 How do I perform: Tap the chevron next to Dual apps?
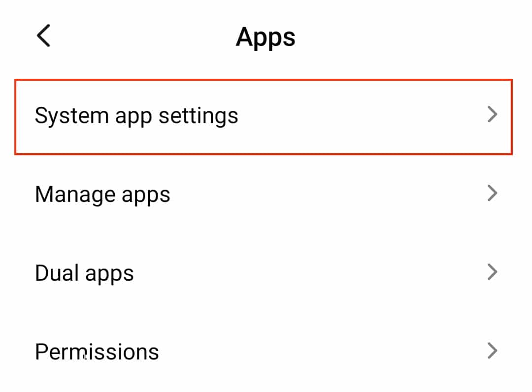[492, 272]
